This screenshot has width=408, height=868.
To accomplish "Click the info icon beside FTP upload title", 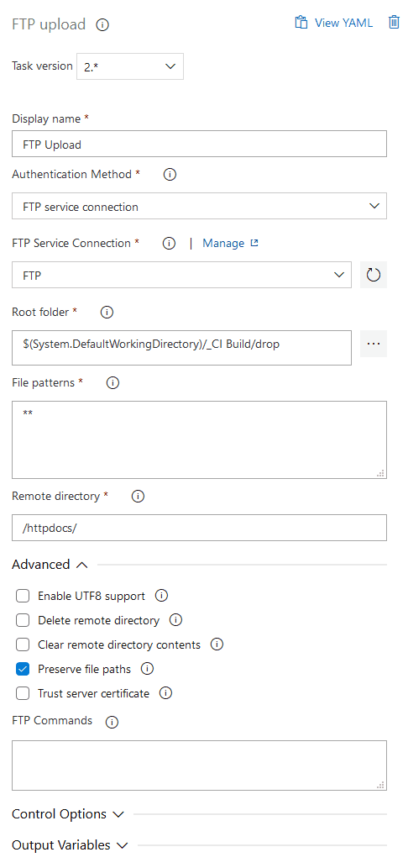I will 102,25.
